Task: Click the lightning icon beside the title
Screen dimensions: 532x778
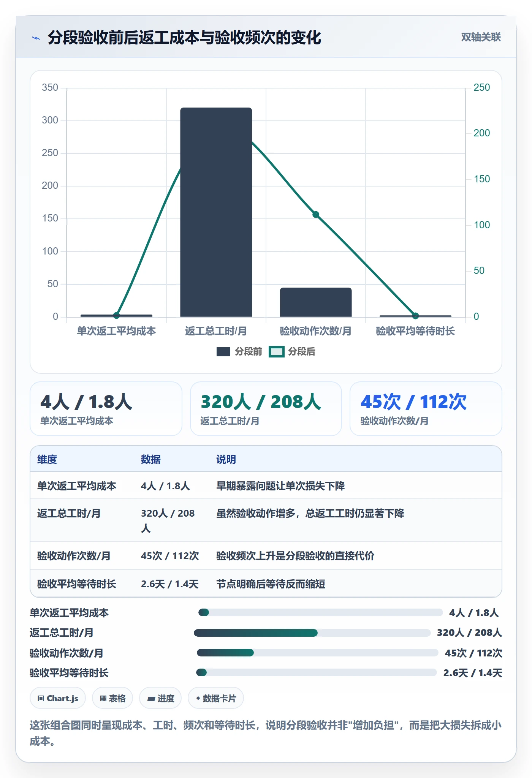Action: (x=36, y=38)
